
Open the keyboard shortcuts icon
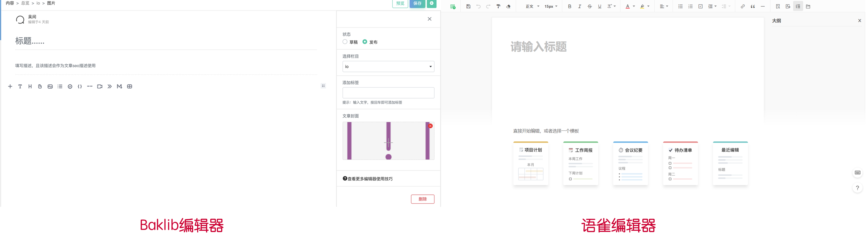(x=858, y=172)
